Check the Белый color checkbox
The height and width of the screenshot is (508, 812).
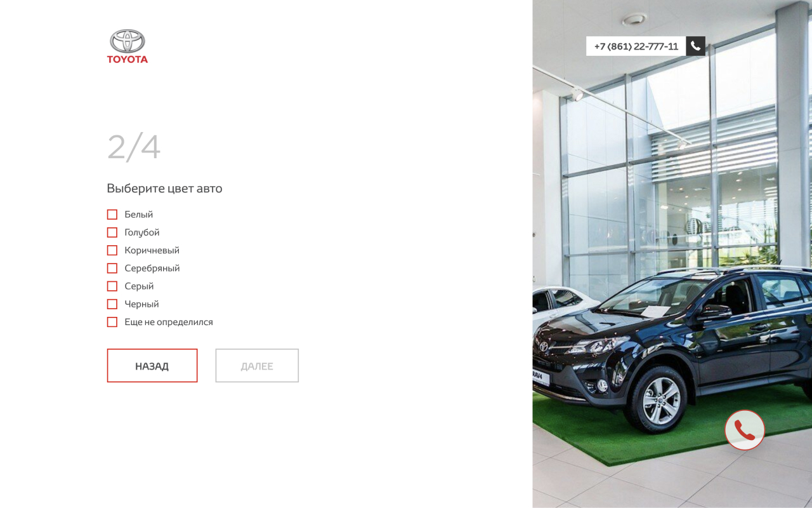[112, 215]
